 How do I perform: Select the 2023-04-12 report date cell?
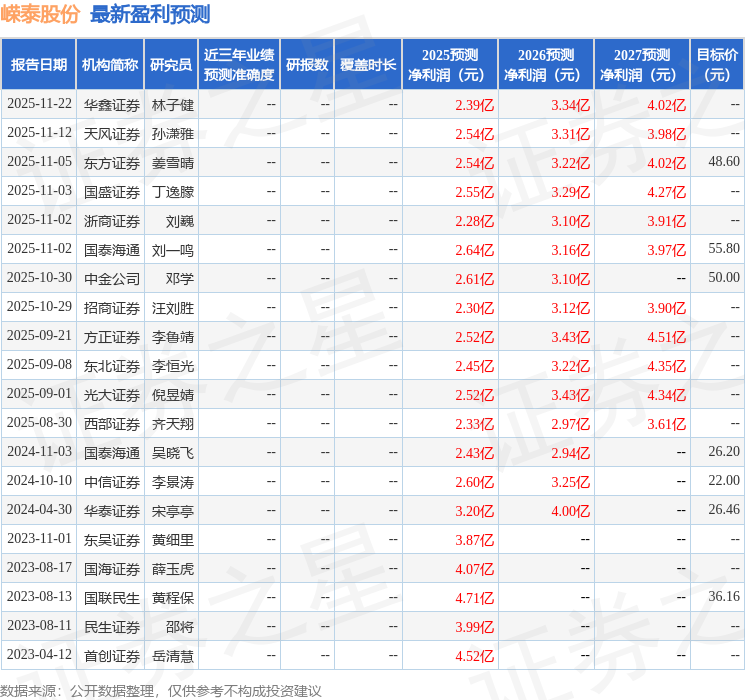click(x=39, y=656)
